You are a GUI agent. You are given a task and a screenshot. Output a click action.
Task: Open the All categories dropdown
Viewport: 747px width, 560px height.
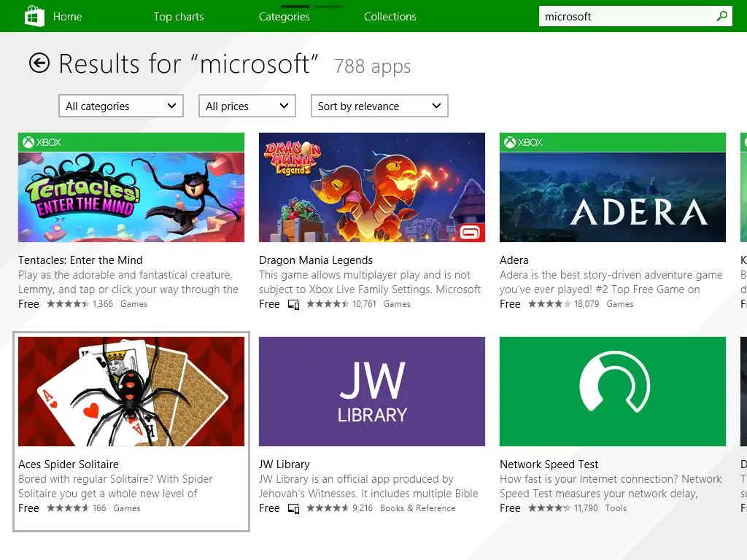(121, 106)
